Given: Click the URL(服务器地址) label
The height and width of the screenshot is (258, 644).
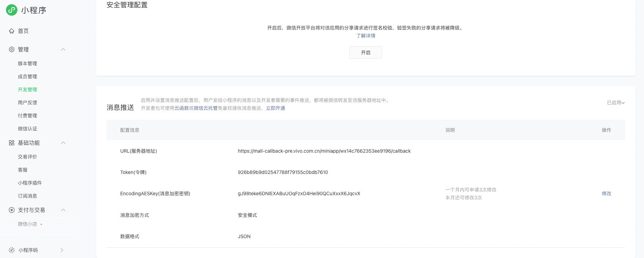Looking at the screenshot, I should (x=138, y=151).
